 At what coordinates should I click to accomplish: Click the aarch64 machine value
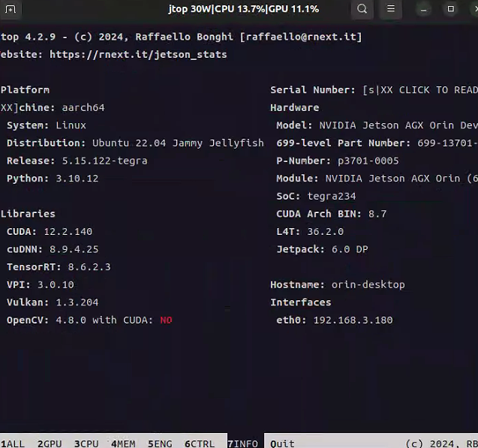point(83,107)
